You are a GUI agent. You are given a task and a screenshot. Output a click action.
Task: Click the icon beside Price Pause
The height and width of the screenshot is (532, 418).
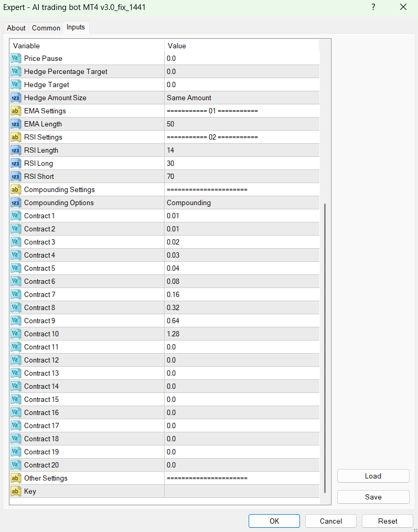click(x=16, y=58)
